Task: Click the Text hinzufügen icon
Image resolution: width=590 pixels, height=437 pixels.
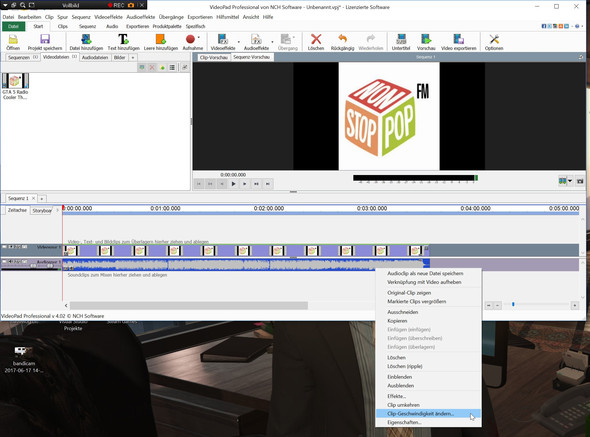Action: click(123, 39)
